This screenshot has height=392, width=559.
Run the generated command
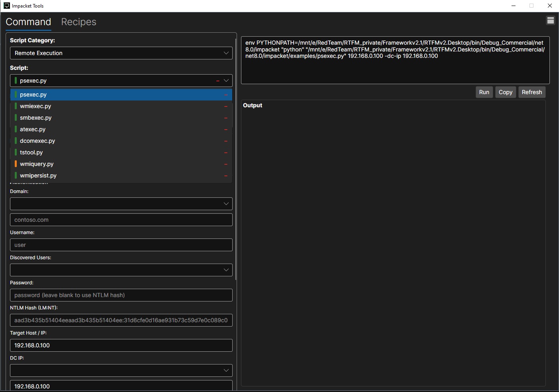pos(484,92)
